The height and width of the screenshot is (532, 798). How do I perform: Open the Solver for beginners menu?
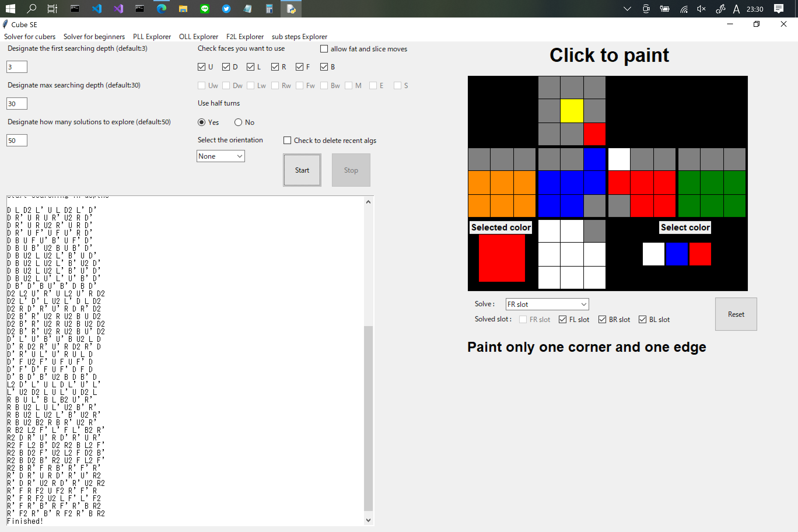tap(94, 37)
